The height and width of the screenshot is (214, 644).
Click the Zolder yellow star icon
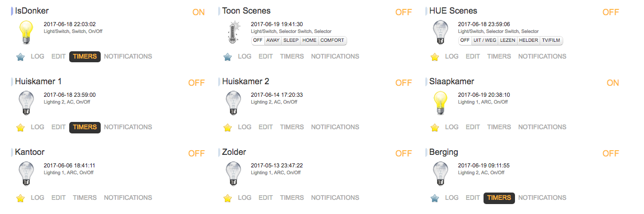pyautogui.click(x=228, y=198)
